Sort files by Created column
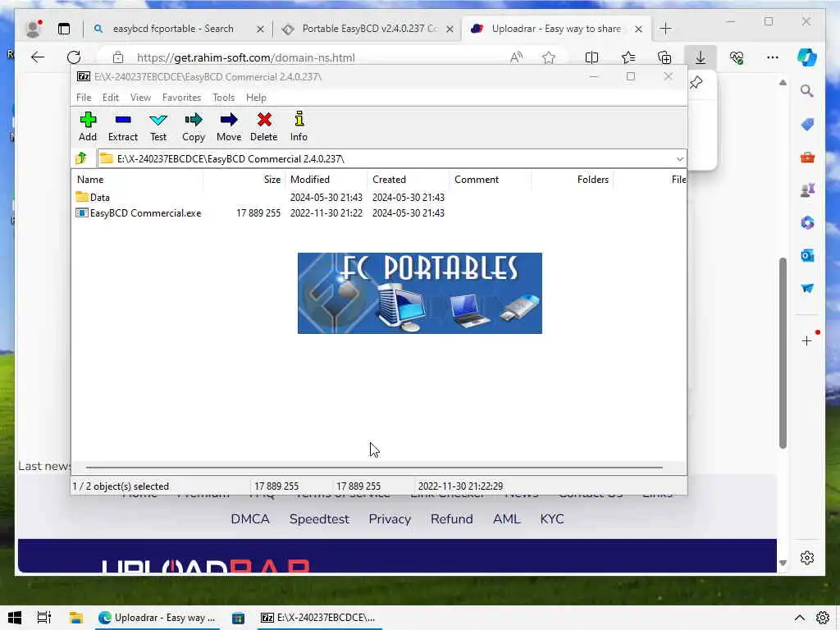 tap(409, 180)
